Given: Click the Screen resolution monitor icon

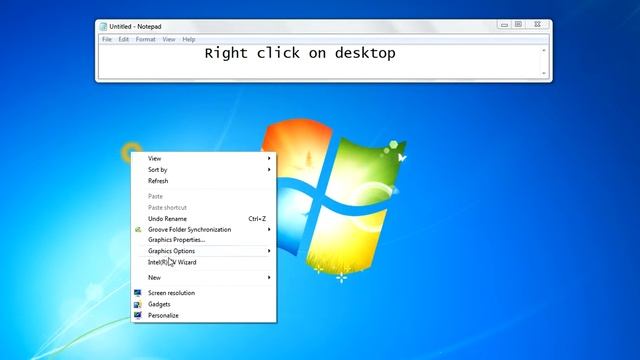Looking at the screenshot, I should [x=138, y=293].
